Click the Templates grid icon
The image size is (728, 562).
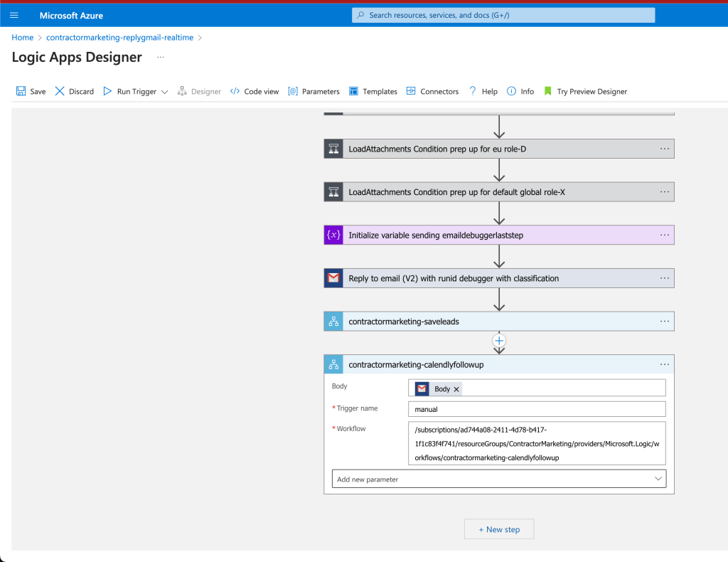(353, 91)
